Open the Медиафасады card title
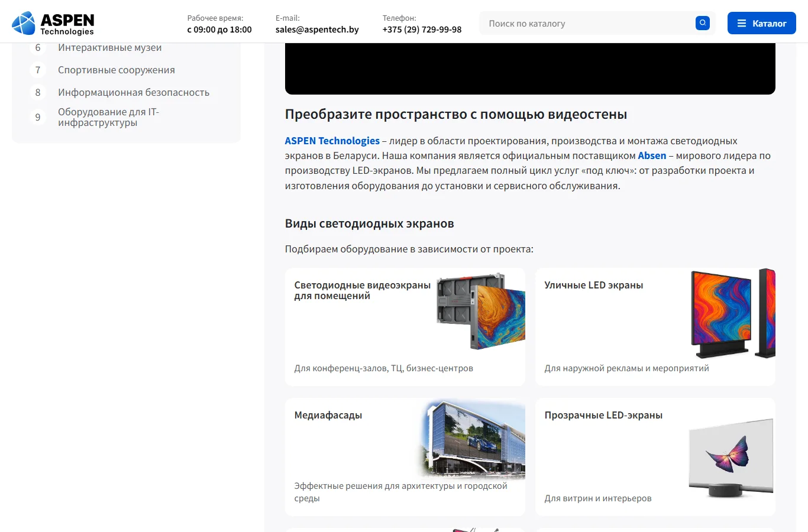 pyautogui.click(x=328, y=415)
